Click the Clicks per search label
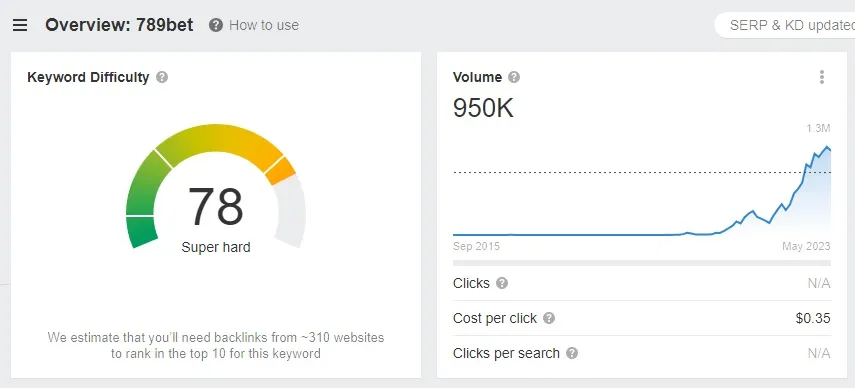This screenshot has height=388, width=855. 507,353
